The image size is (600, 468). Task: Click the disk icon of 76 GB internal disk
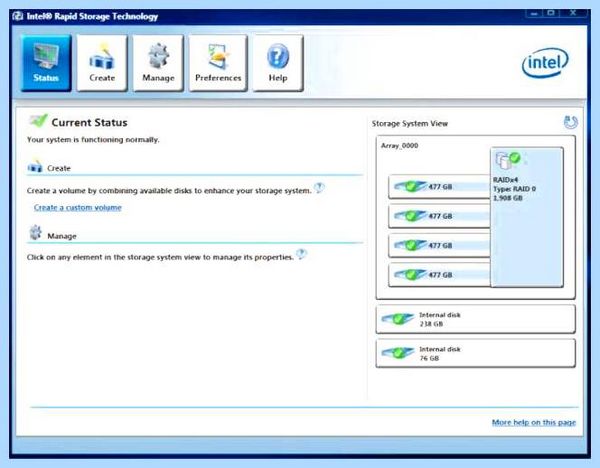point(398,353)
